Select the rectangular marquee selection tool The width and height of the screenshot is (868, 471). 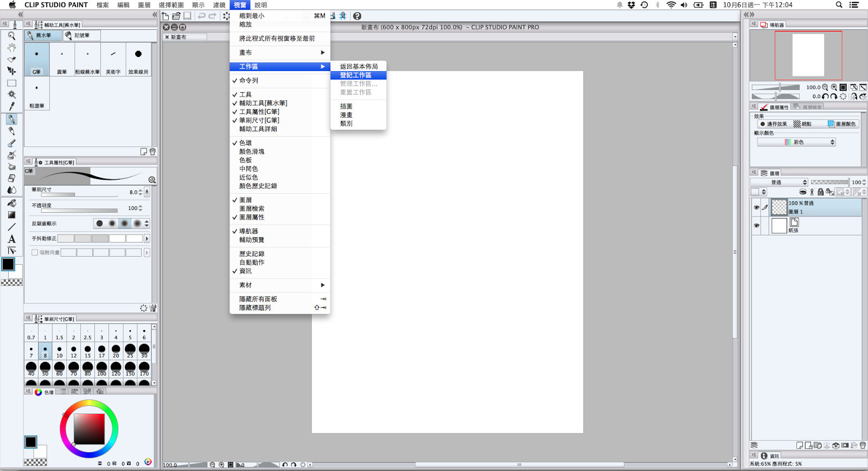tap(11, 83)
